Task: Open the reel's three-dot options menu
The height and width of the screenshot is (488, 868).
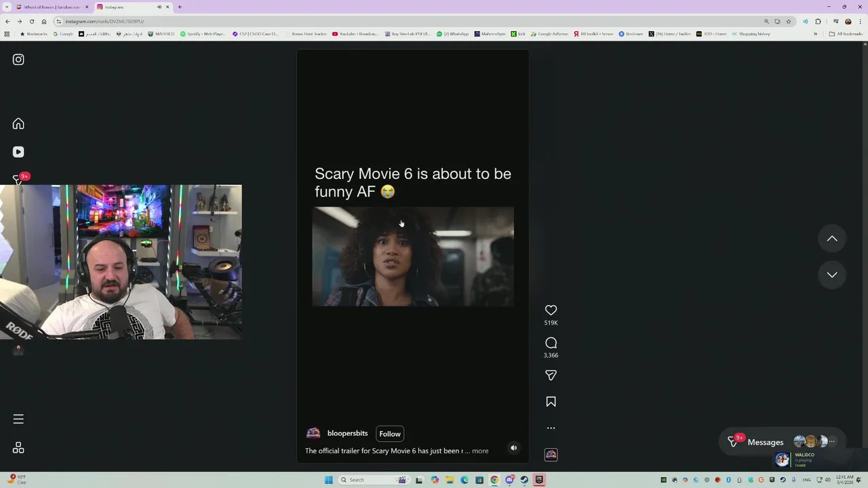Action: [x=551, y=428]
